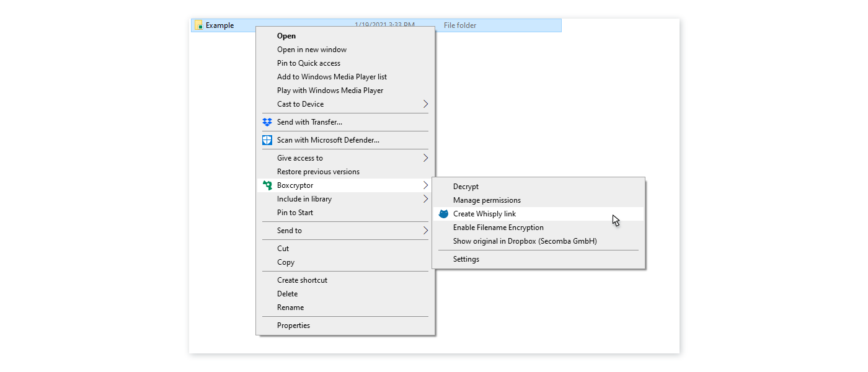Expand the Send to submenu arrow
This screenshot has width=868, height=372.
425,231
